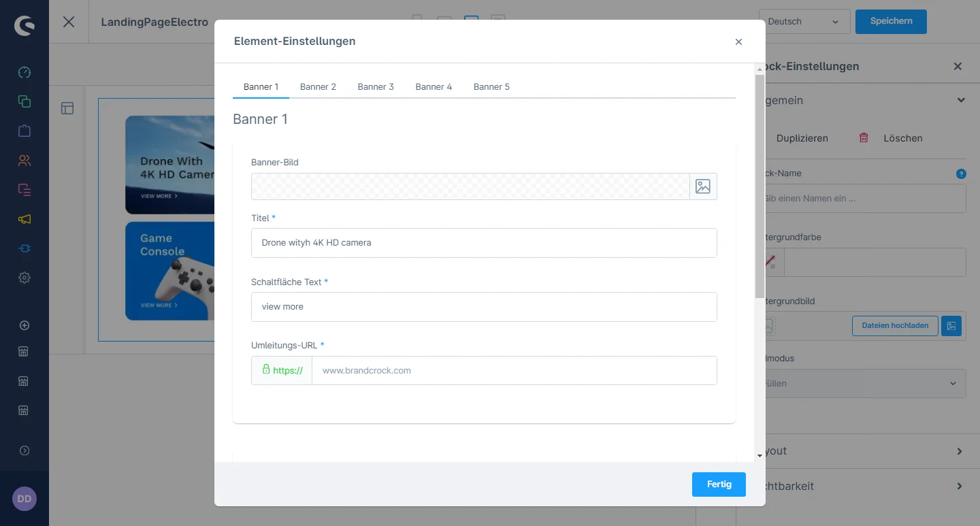
Task: Open Marketing via the sidebar megaphone icon
Action: click(24, 219)
